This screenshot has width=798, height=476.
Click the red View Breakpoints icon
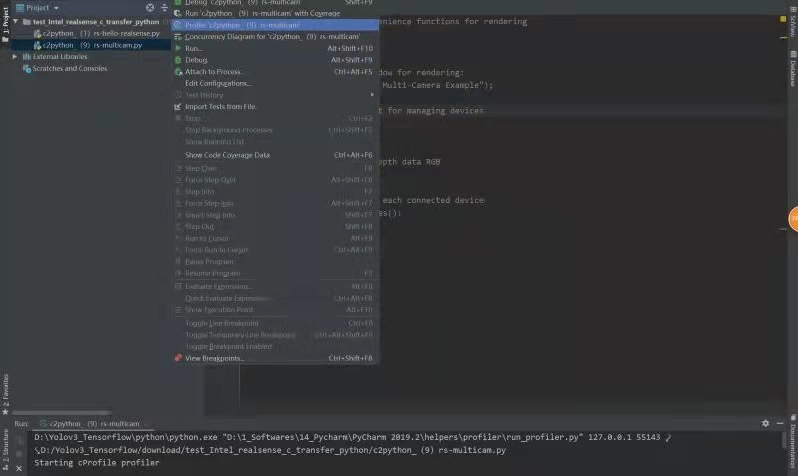(x=178, y=358)
